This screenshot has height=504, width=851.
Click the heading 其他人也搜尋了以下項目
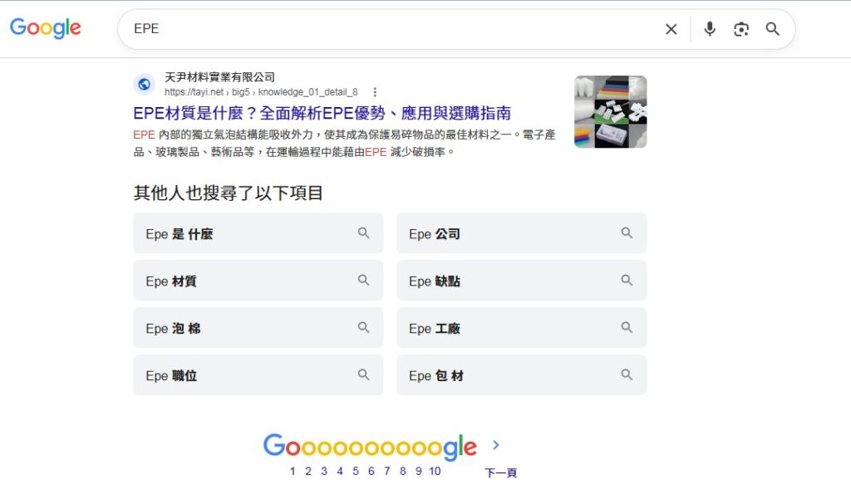click(228, 193)
